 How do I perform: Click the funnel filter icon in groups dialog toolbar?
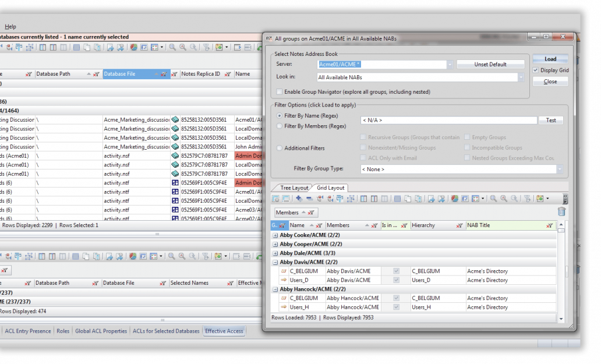[528, 199]
